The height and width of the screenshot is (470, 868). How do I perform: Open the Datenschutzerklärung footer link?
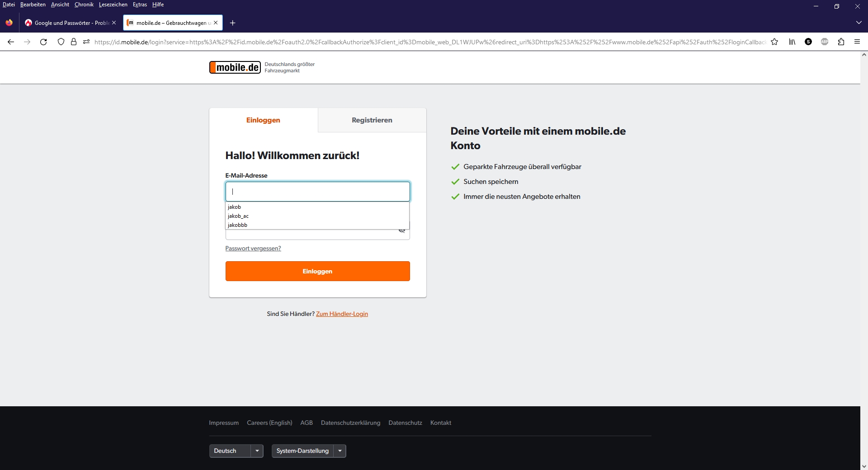[x=350, y=423]
